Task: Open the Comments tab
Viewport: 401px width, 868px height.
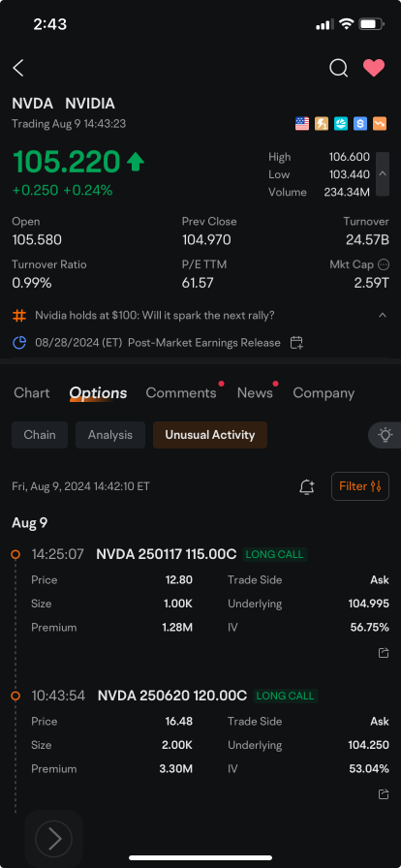Action: tap(181, 393)
